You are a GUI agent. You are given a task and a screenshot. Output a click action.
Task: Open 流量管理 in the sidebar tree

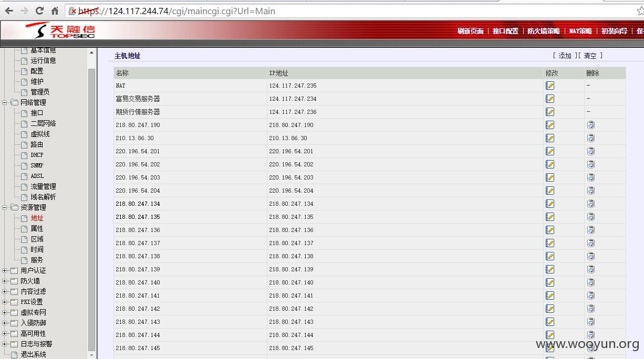coord(43,186)
